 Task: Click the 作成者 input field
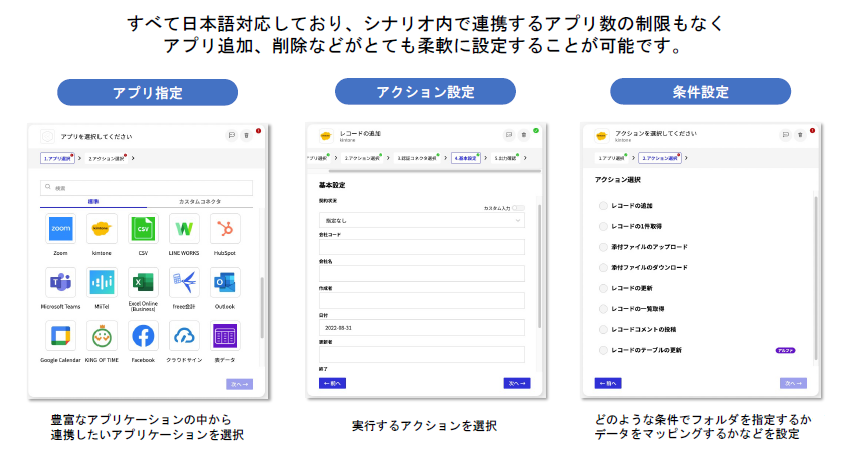(422, 301)
